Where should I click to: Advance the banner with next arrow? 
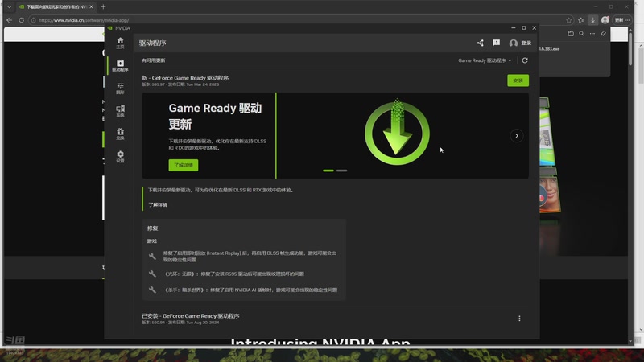pyautogui.click(x=517, y=136)
